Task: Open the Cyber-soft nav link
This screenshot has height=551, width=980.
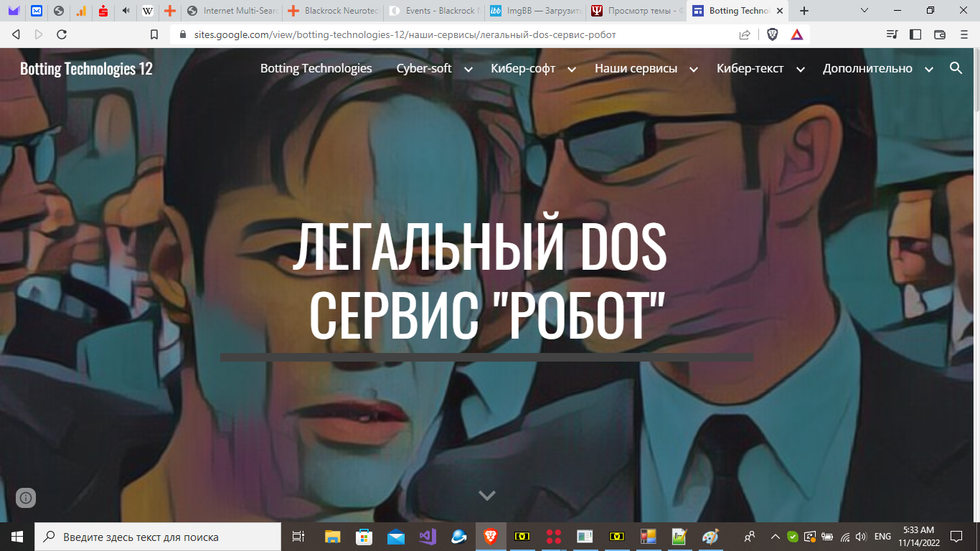Action: (424, 68)
